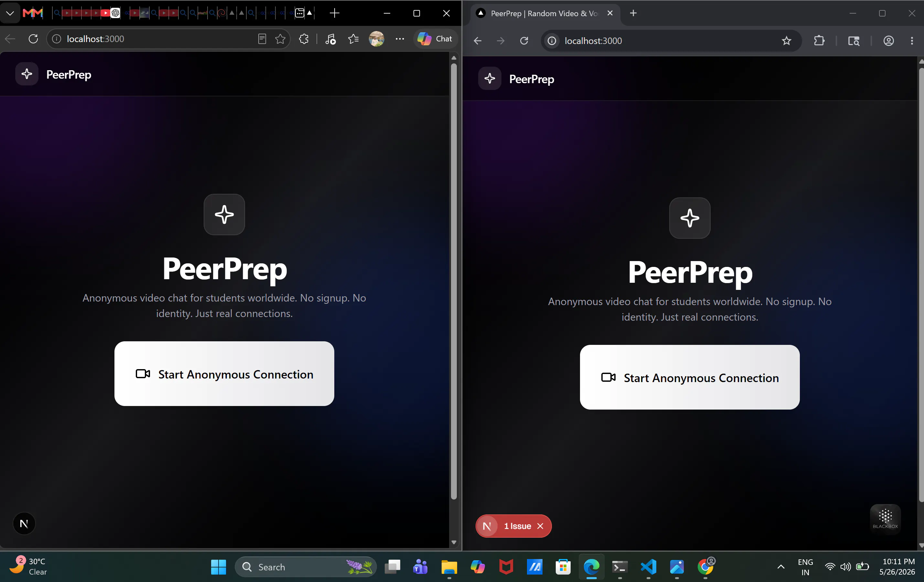Open media control icon in Edge toolbar
Screen dimensions: 924x582
[330, 39]
